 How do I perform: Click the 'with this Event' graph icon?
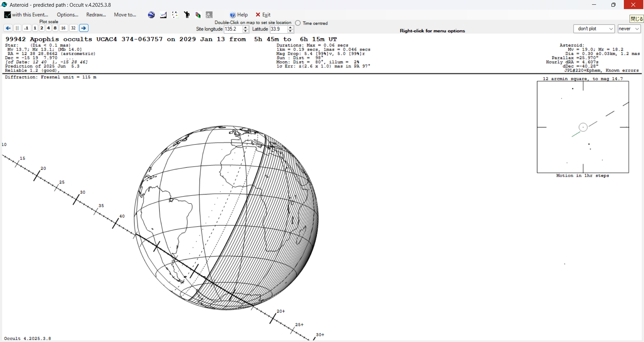7,15
